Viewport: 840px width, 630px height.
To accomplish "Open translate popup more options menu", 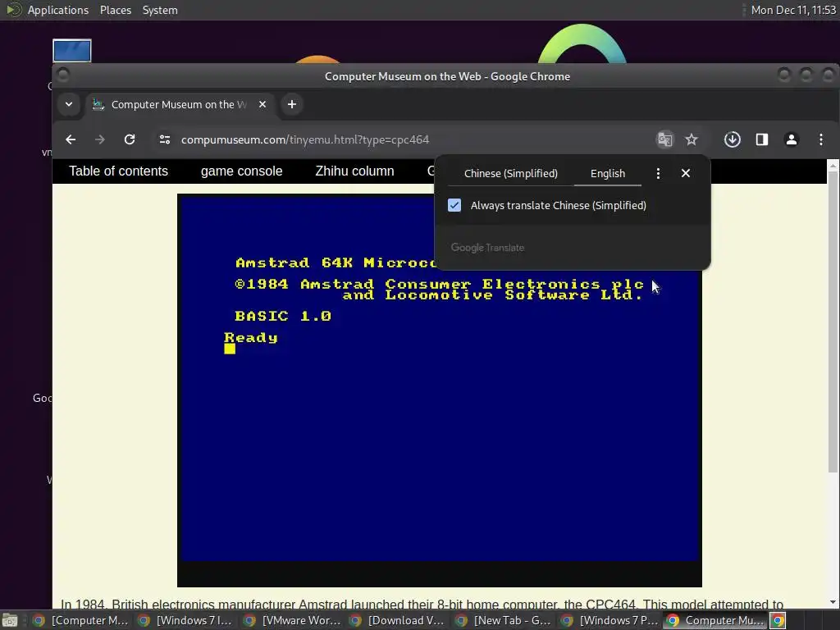I will point(659,174).
